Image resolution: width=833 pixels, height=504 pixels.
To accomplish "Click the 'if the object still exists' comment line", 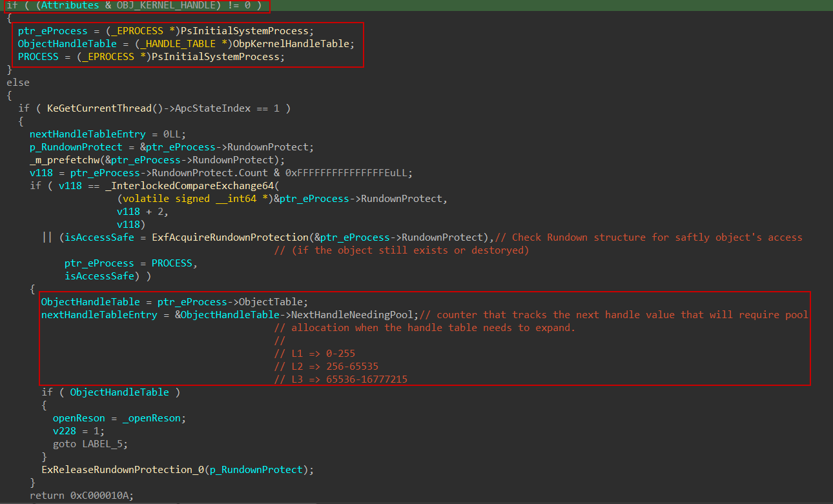I will tap(402, 250).
